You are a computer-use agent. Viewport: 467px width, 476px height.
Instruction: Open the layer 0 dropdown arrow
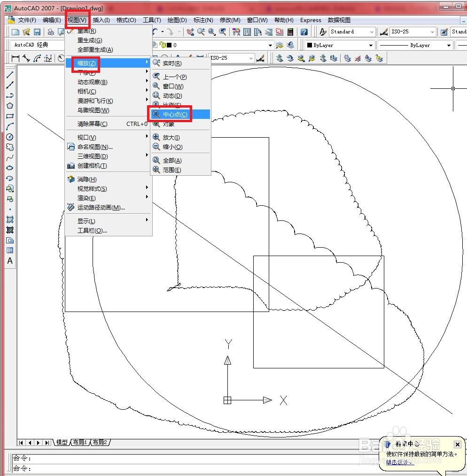pyautogui.click(x=270, y=45)
